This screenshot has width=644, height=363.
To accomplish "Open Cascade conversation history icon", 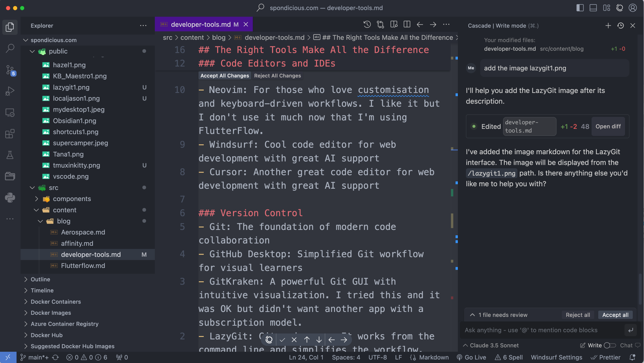I will [x=620, y=25].
